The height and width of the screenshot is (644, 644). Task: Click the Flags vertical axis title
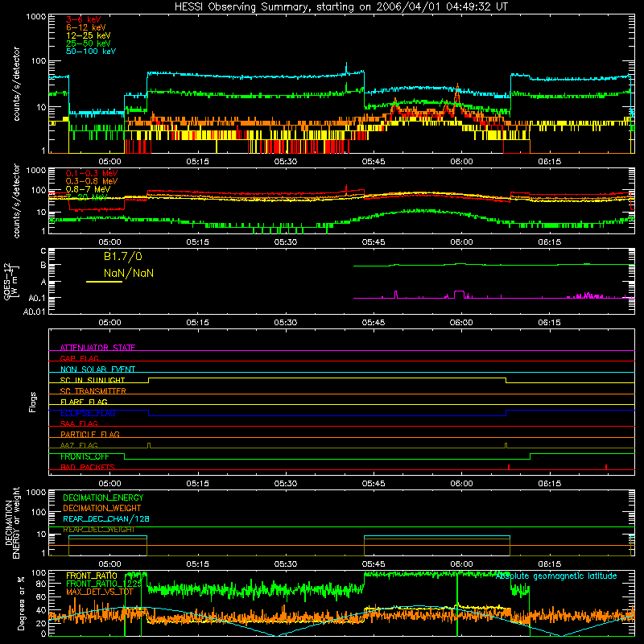(x=32, y=402)
